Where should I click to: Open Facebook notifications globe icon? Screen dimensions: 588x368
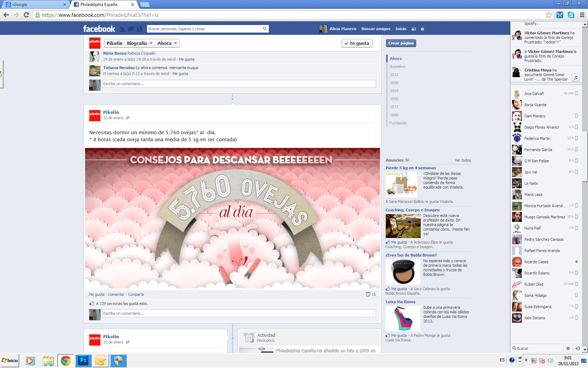tap(140, 29)
